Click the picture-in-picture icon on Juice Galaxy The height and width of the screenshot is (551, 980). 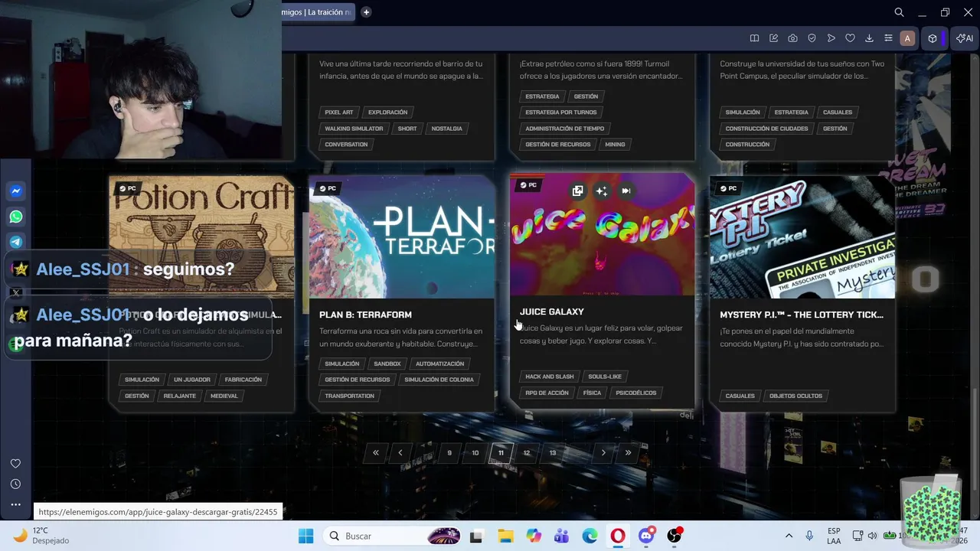click(x=577, y=191)
